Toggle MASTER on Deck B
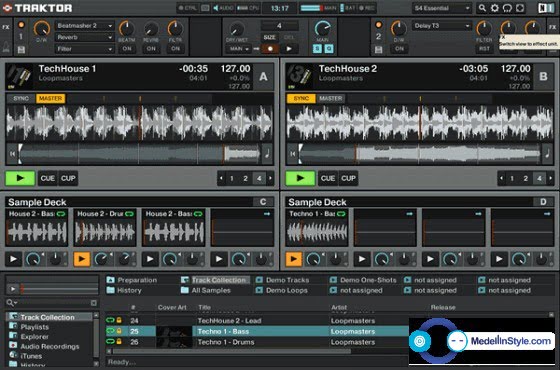The width and height of the screenshot is (560, 370). point(330,99)
